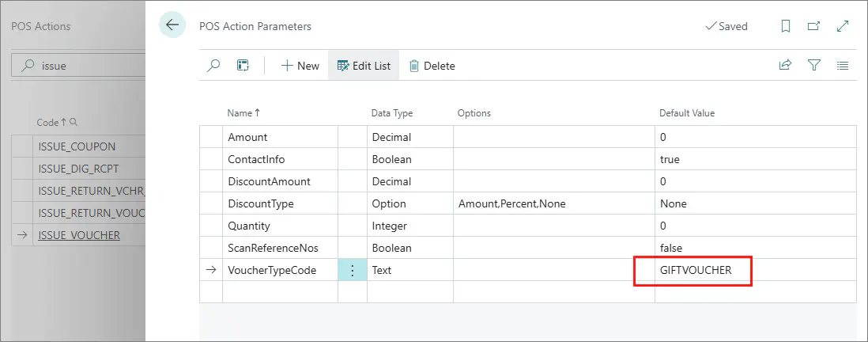Open page in new window icon
Screen dimensions: 868x342
(x=813, y=26)
